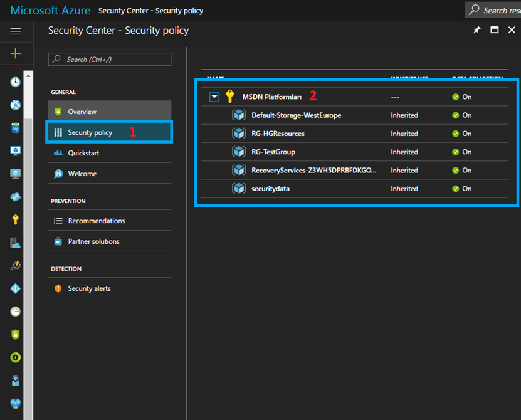
Task: Open the Partner solutions menu item
Action: point(110,241)
